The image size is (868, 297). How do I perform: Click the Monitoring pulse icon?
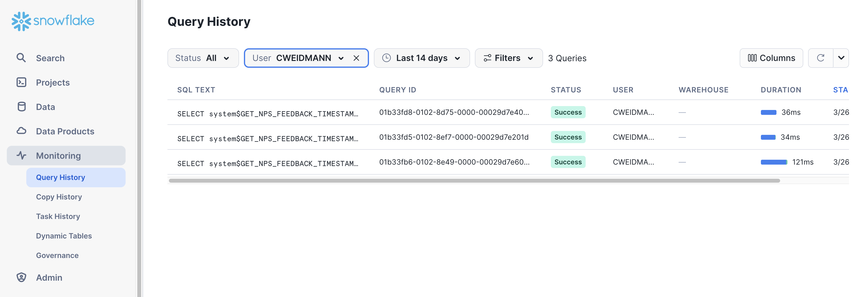(x=21, y=156)
